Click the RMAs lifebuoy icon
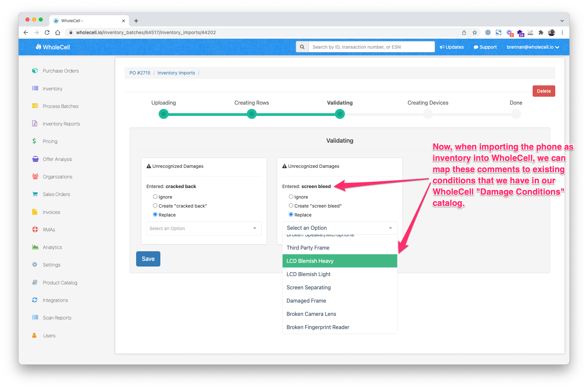The image size is (588, 389). click(x=35, y=229)
